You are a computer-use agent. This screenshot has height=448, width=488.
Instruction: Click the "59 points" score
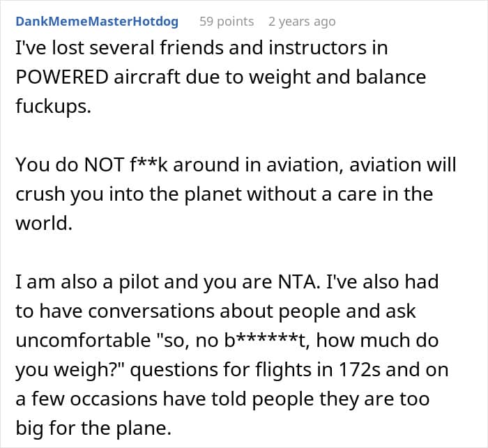(x=227, y=22)
